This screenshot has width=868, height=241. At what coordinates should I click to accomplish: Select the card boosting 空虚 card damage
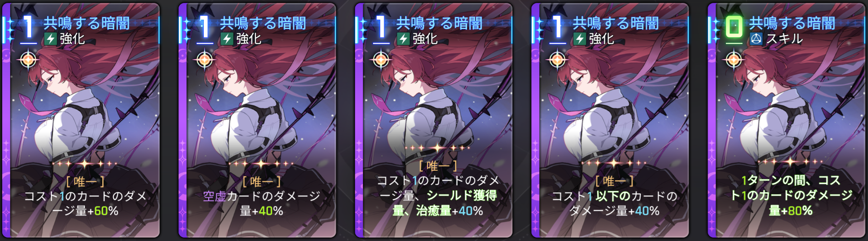coord(258,120)
